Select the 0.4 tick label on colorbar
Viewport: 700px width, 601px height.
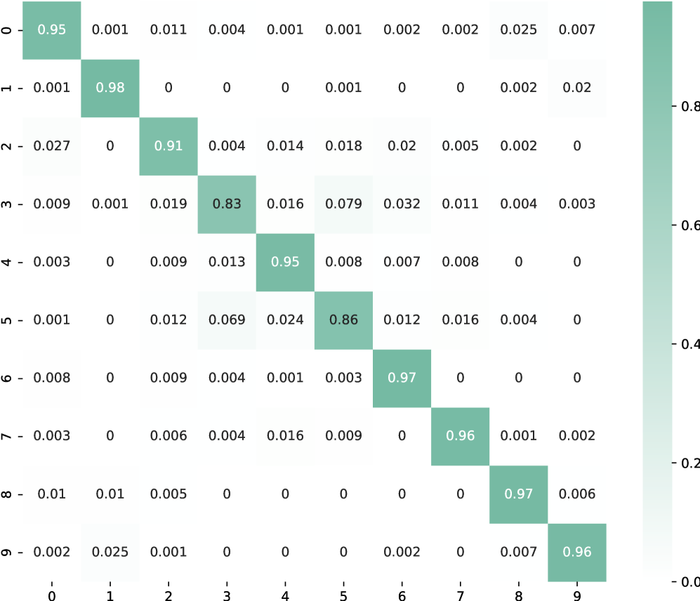point(689,344)
